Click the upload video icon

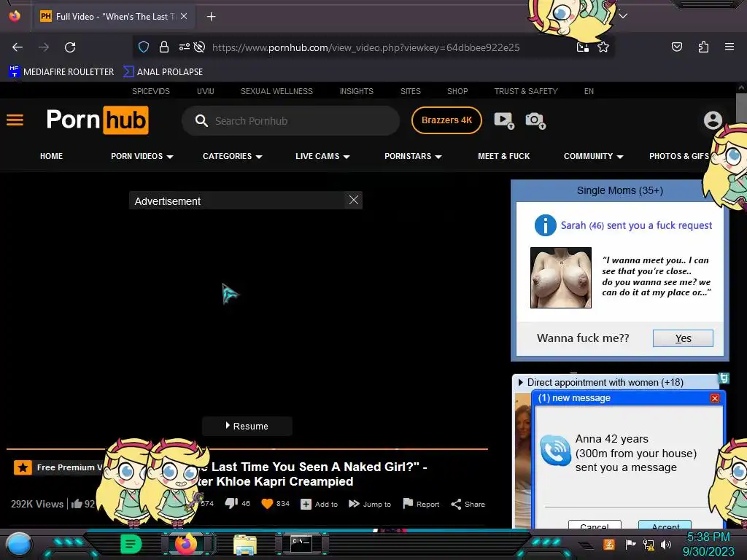(504, 120)
